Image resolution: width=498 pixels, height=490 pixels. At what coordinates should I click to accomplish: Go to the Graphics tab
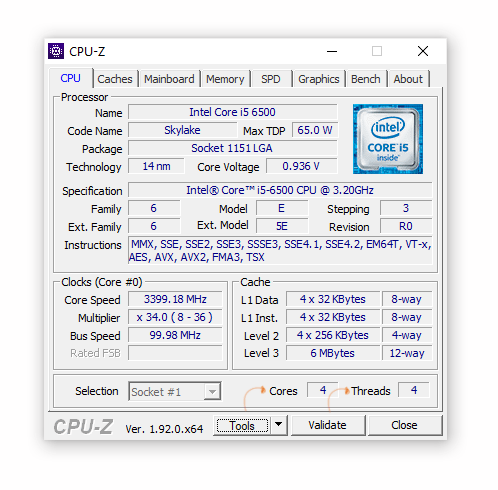(x=319, y=79)
